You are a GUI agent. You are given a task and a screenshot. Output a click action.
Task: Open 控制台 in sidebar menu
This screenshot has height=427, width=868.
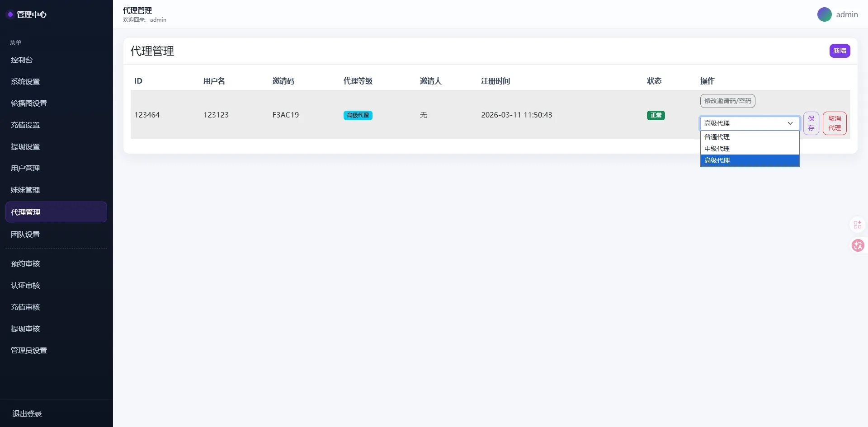pyautogui.click(x=22, y=60)
